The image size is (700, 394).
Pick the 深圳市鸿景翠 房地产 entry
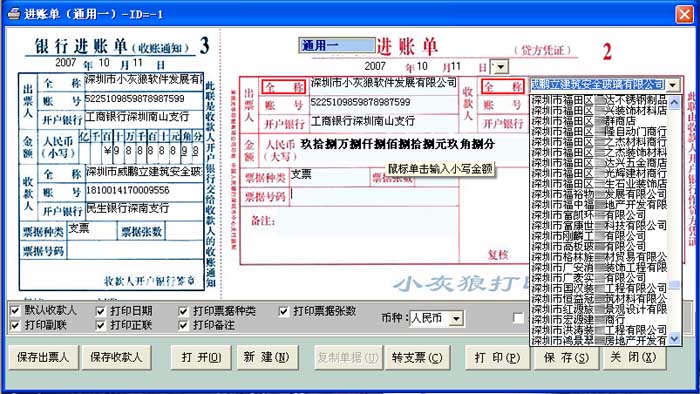point(599,340)
